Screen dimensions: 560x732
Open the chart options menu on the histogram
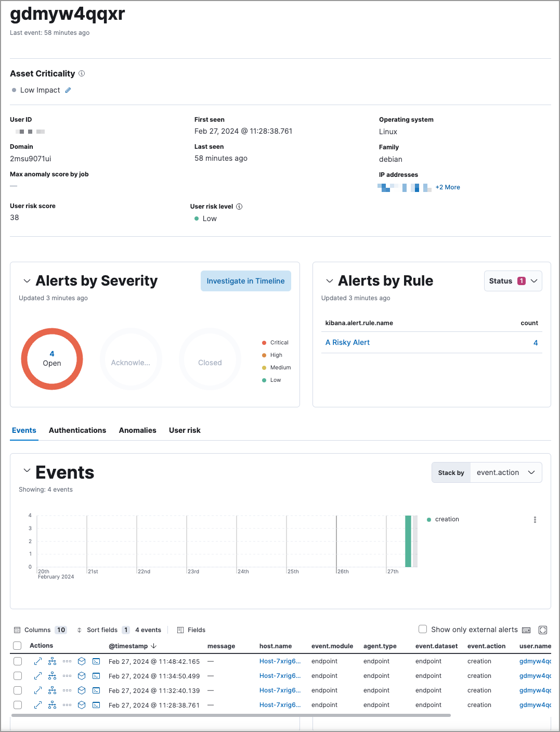pos(535,519)
